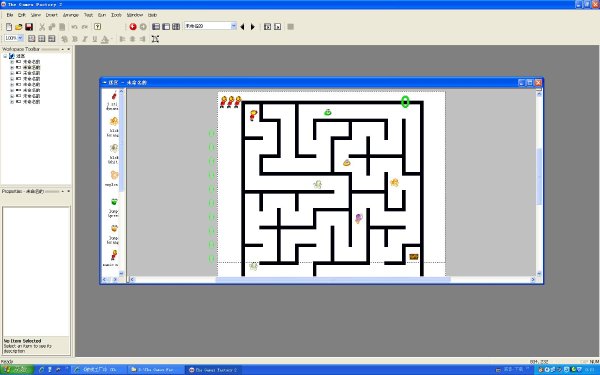Screen dimensions: 600x375
Task: Collapse the root node in Workspace tree
Action: pos(5,56)
